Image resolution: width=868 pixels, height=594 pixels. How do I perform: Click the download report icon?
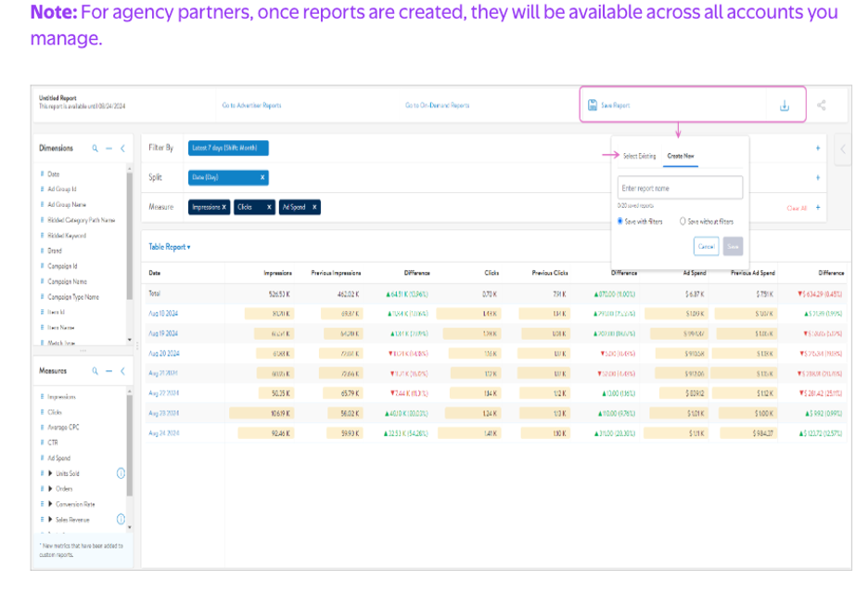pos(785,106)
